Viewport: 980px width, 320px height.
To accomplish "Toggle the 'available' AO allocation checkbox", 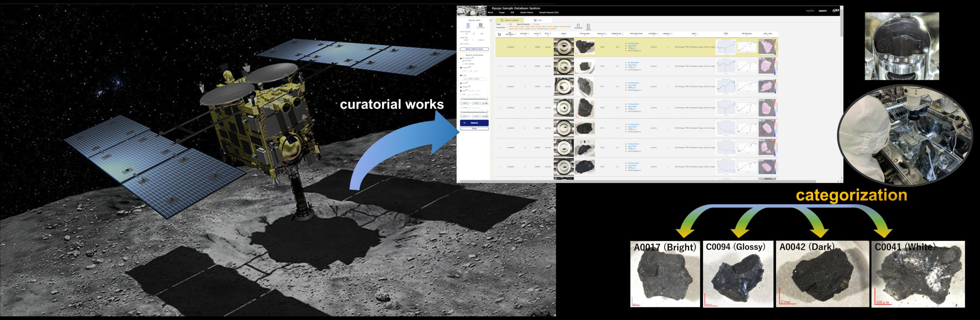I will click(x=464, y=61).
